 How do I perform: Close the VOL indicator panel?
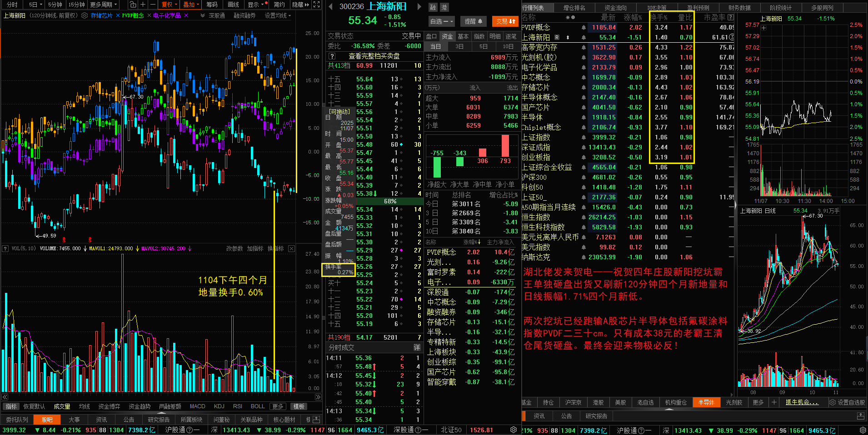coord(291,248)
